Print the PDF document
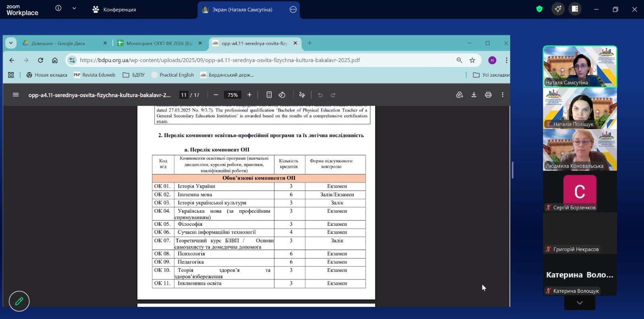Image resolution: width=644 pixels, height=319 pixels. (x=488, y=95)
